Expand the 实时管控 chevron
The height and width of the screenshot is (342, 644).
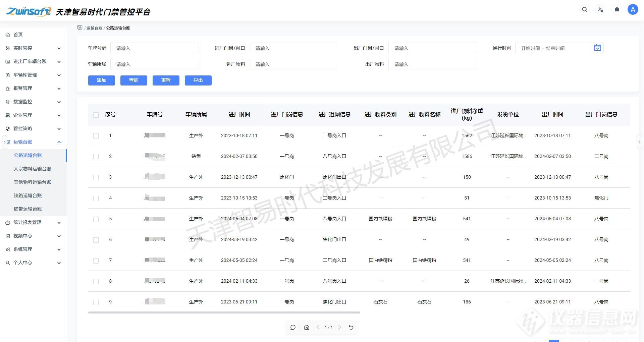pyautogui.click(x=59, y=48)
